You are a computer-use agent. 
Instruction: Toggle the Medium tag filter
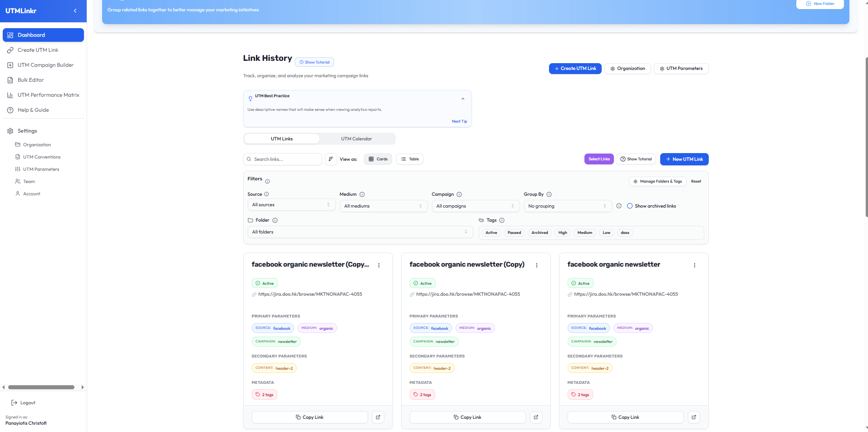tap(585, 233)
